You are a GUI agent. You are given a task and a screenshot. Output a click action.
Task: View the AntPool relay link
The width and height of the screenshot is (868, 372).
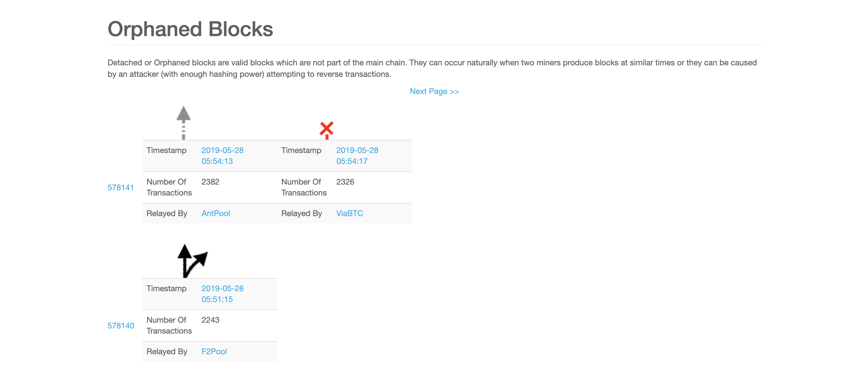(215, 214)
